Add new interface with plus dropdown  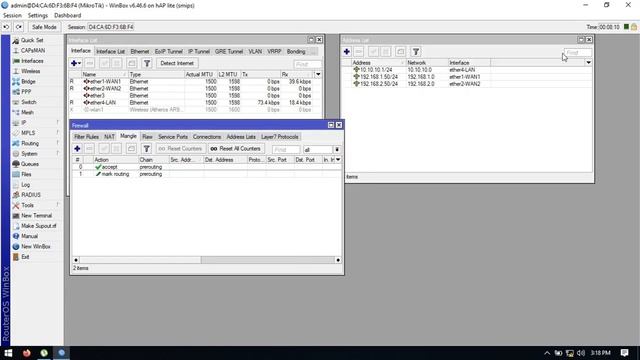76,63
